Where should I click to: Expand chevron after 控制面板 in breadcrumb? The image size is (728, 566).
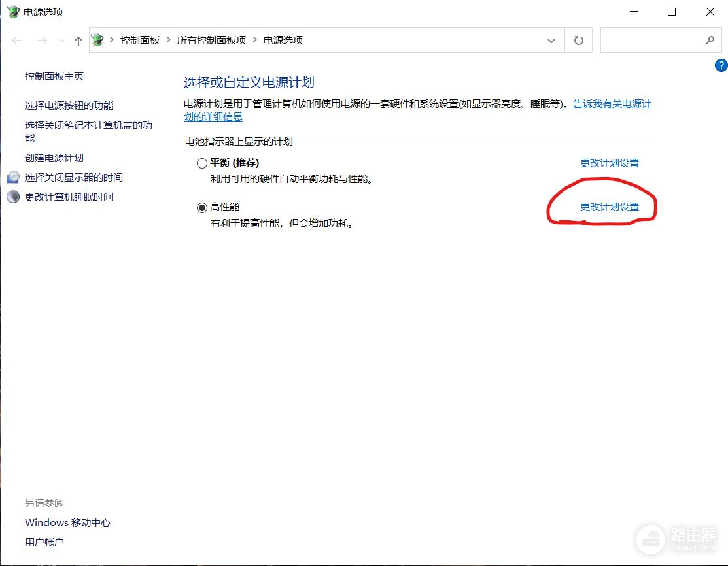168,41
